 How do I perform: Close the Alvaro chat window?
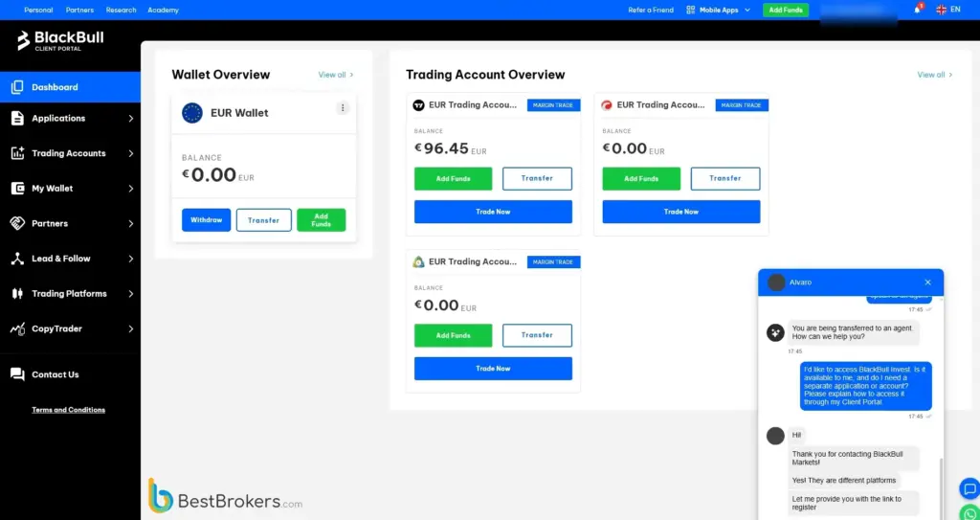click(927, 283)
